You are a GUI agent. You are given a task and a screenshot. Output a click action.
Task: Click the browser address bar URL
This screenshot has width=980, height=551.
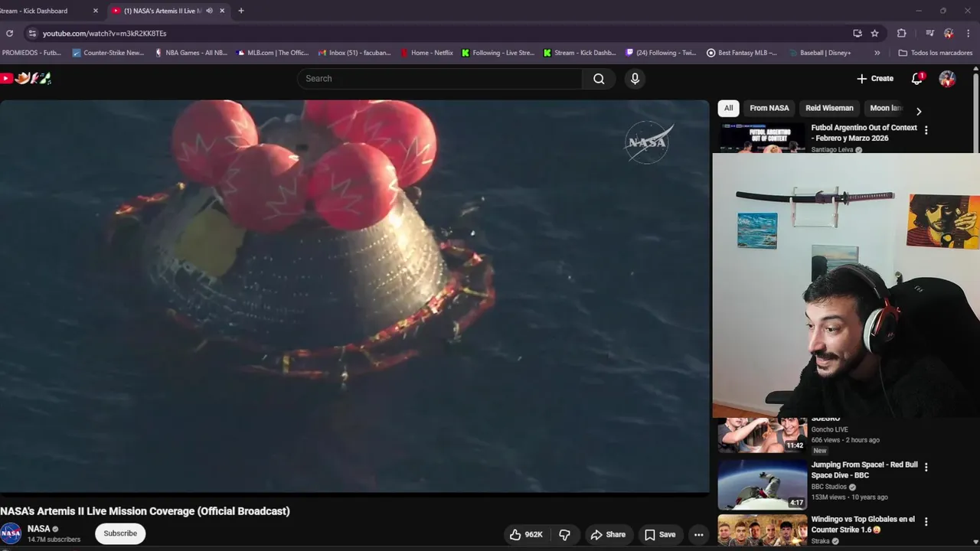pyautogui.click(x=104, y=34)
